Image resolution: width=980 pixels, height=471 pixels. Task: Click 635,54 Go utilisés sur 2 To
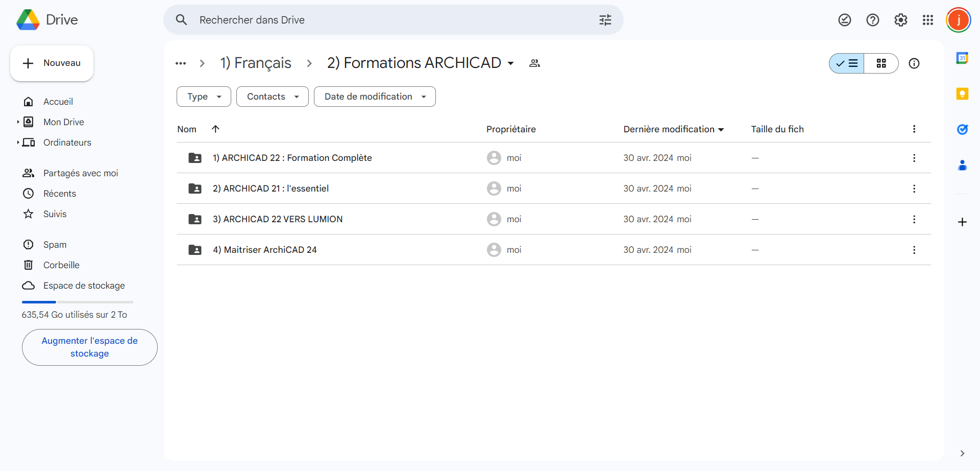pos(75,315)
